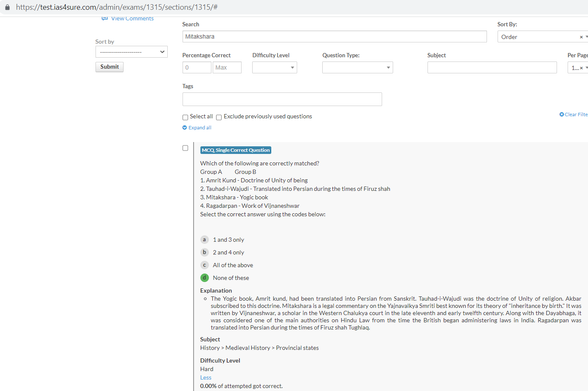This screenshot has width=588, height=391.
Task: Click the View Comments speech bubble icon
Action: point(104,18)
